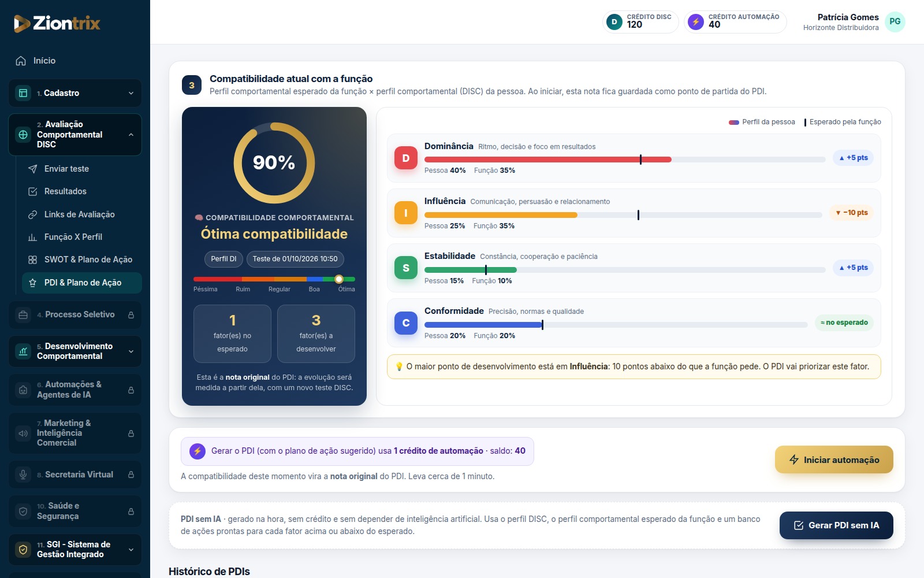Click the '3 fator(es) a desenvolver' card
The width and height of the screenshot is (924, 578).
coord(316,334)
